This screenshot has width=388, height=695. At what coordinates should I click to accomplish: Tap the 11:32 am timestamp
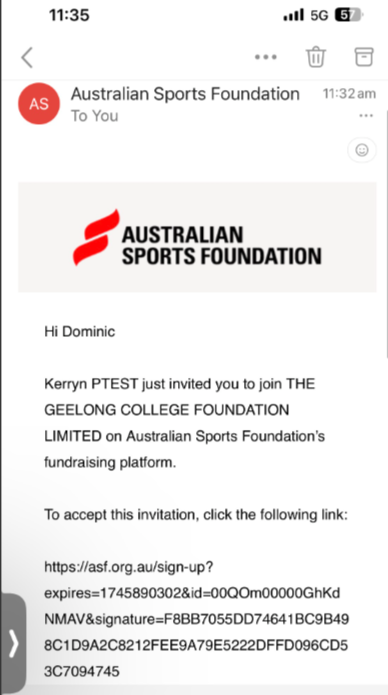coord(349,94)
